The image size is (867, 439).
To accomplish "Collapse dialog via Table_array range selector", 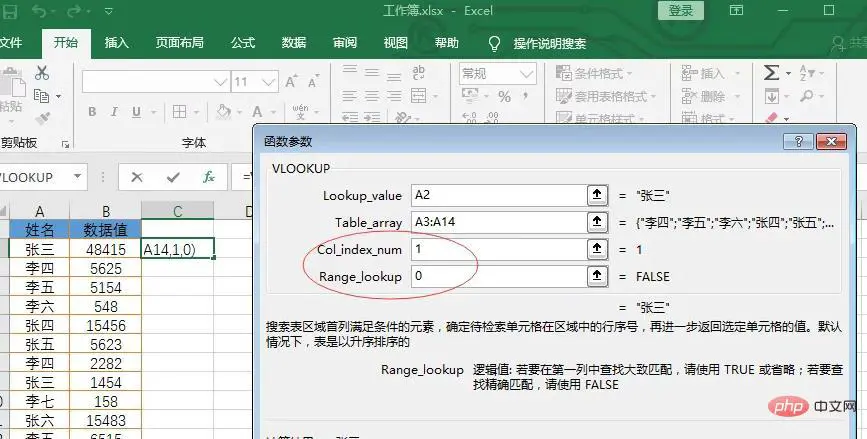I will [597, 222].
